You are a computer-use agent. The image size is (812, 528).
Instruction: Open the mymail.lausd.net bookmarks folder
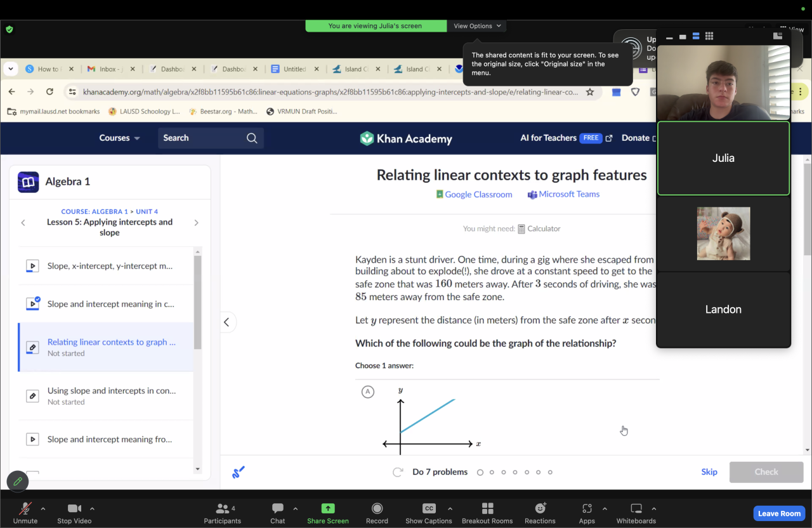click(53, 112)
